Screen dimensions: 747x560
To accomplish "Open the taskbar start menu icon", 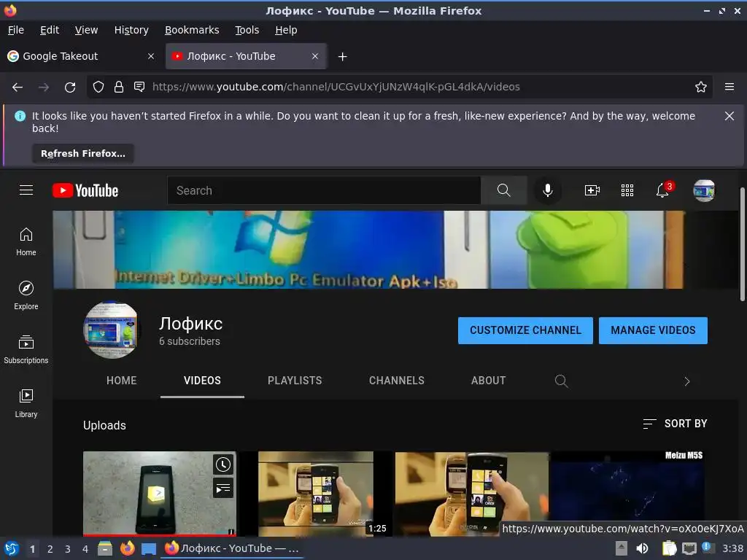I will pos(12,549).
